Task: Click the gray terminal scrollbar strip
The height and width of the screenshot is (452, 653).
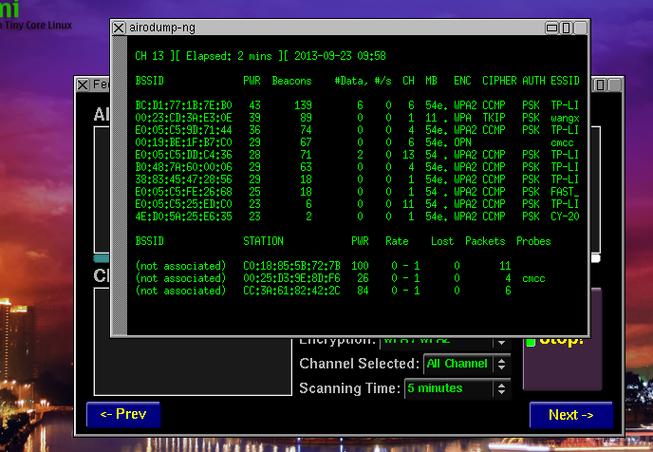Action: point(120,185)
